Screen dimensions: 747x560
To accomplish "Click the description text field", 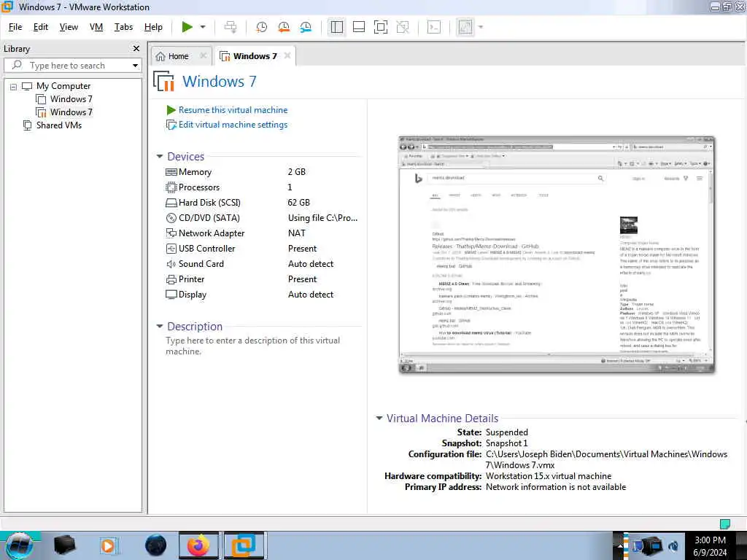I will 253,346.
